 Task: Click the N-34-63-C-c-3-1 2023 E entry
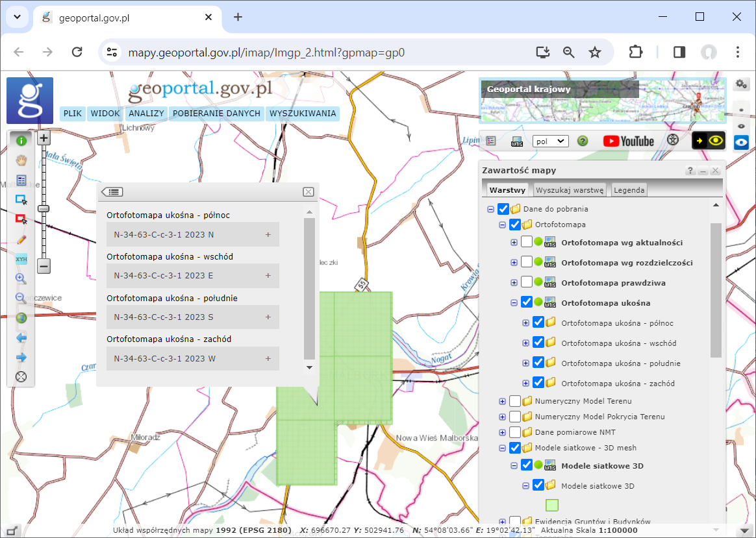(192, 276)
